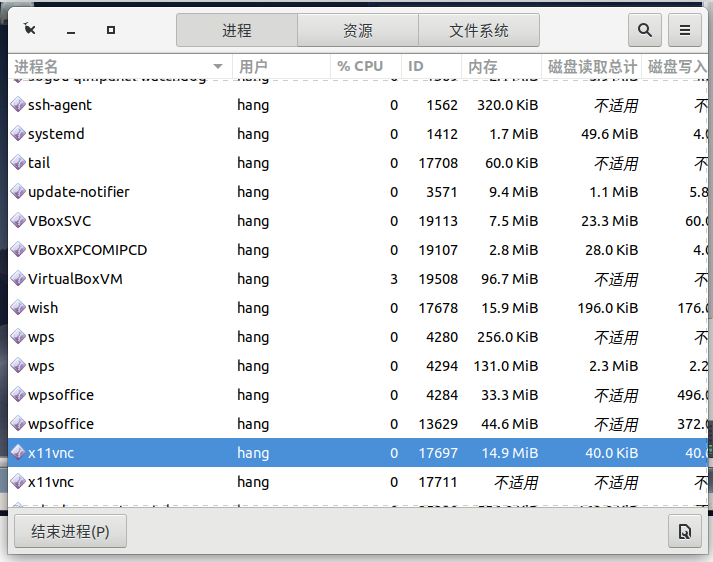This screenshot has width=713, height=562.
Task: Click process ID 4280
Action: (442, 337)
